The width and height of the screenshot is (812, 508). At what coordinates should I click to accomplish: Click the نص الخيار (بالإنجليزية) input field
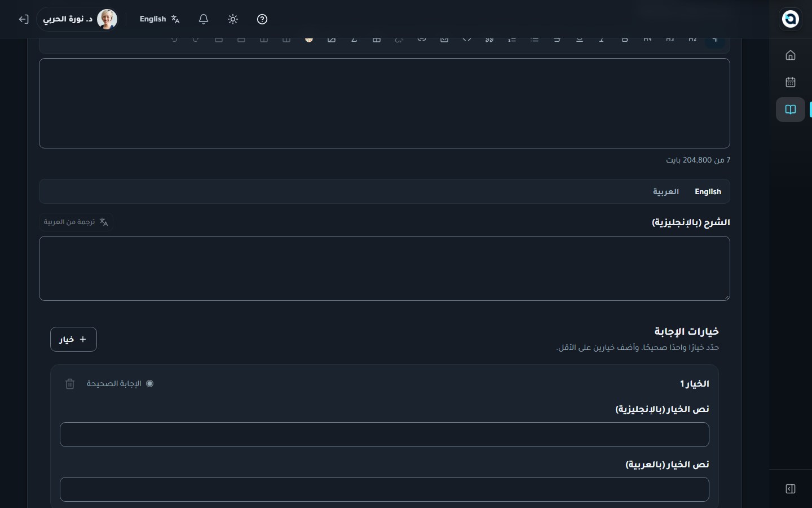tap(385, 435)
